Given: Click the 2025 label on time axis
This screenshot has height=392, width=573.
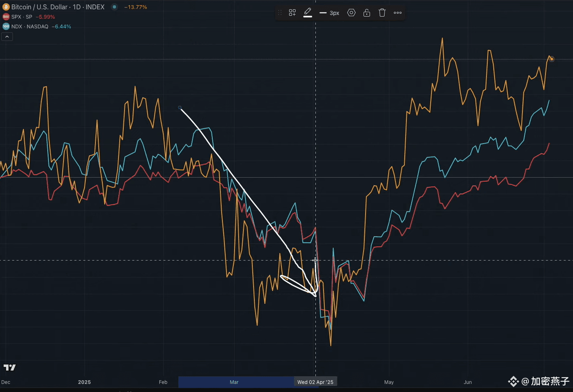Looking at the screenshot, I should click(85, 382).
